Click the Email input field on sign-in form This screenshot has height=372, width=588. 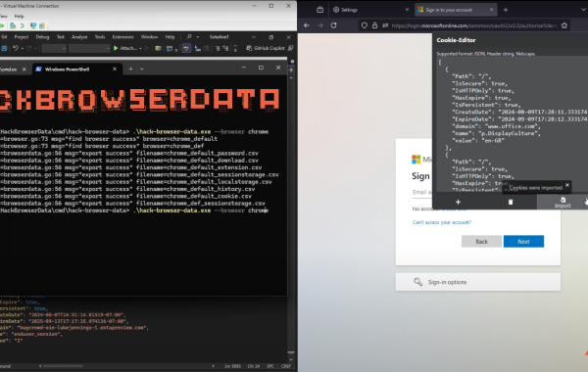pos(422,192)
